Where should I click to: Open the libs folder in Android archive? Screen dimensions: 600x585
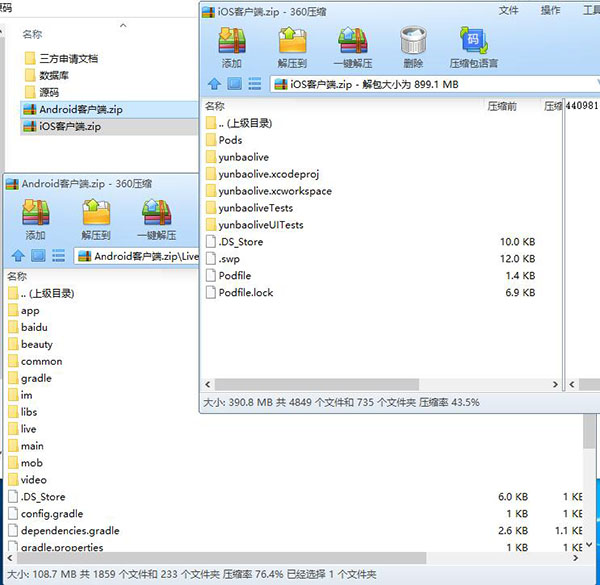tap(23, 412)
